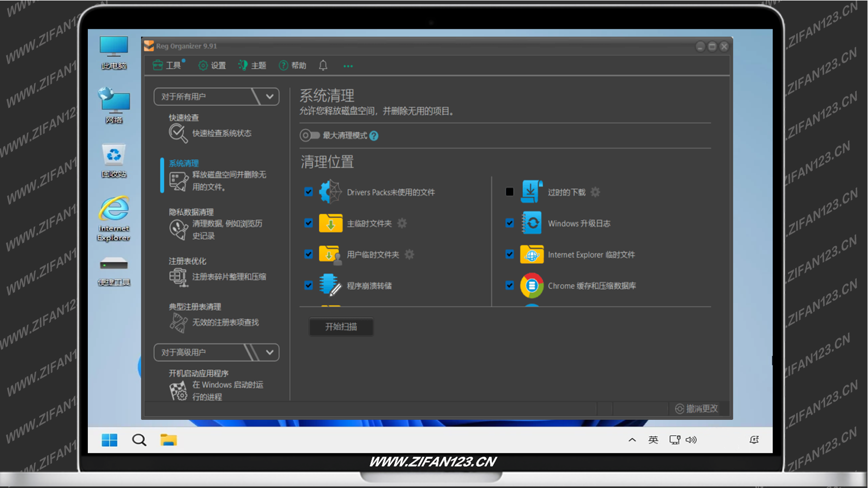Toggle the 最大清理模式 switch
The width and height of the screenshot is (868, 488).
tap(310, 135)
